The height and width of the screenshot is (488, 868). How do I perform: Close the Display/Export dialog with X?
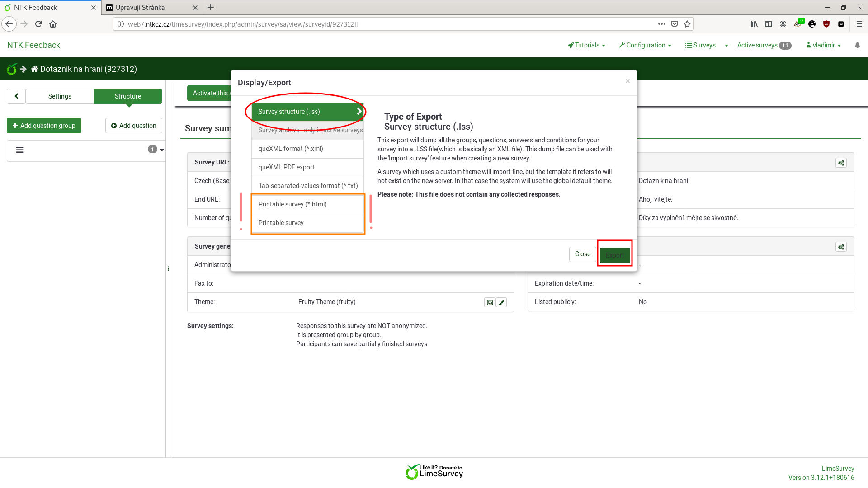[x=627, y=81]
